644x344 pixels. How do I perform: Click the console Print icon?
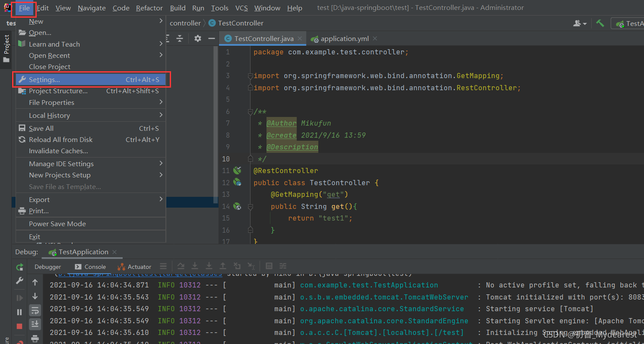[x=35, y=338]
